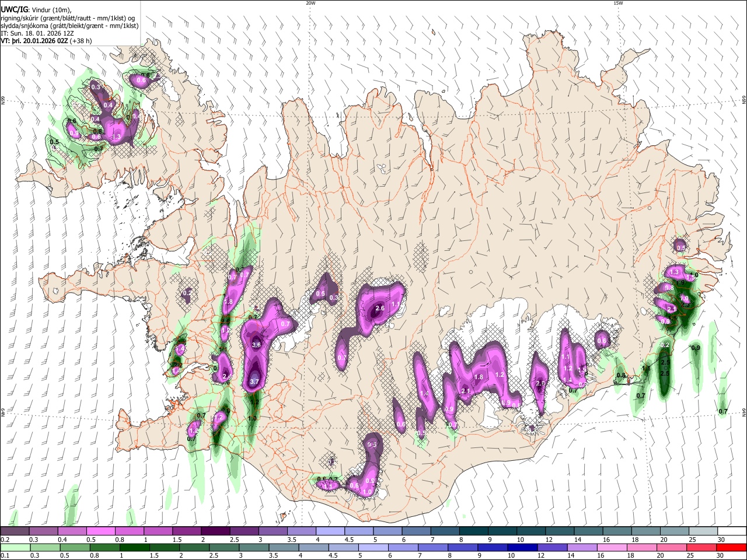Select the pale green 0.1–0.3 swatch, lower legend
This screenshot has height=560, width=747.
(15, 547)
